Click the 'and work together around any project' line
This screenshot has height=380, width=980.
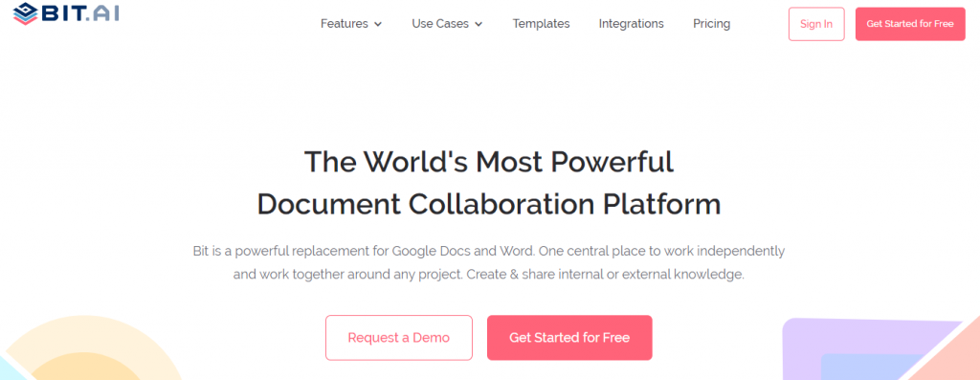pos(489,275)
